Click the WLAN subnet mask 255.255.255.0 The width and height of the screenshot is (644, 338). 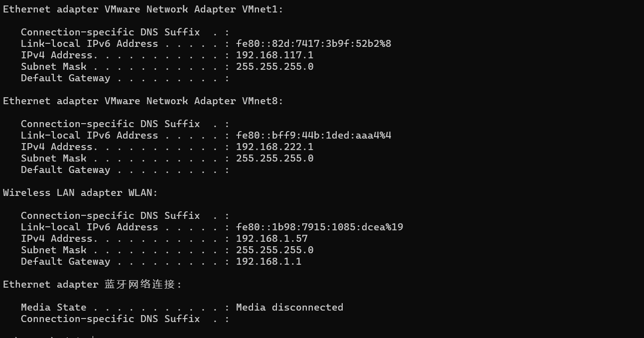274,250
